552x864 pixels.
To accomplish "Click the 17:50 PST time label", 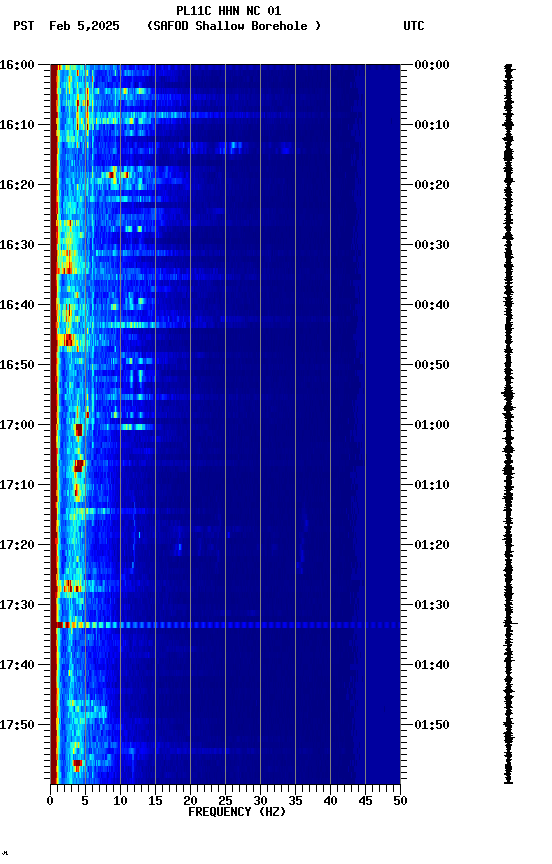I will point(17,725).
